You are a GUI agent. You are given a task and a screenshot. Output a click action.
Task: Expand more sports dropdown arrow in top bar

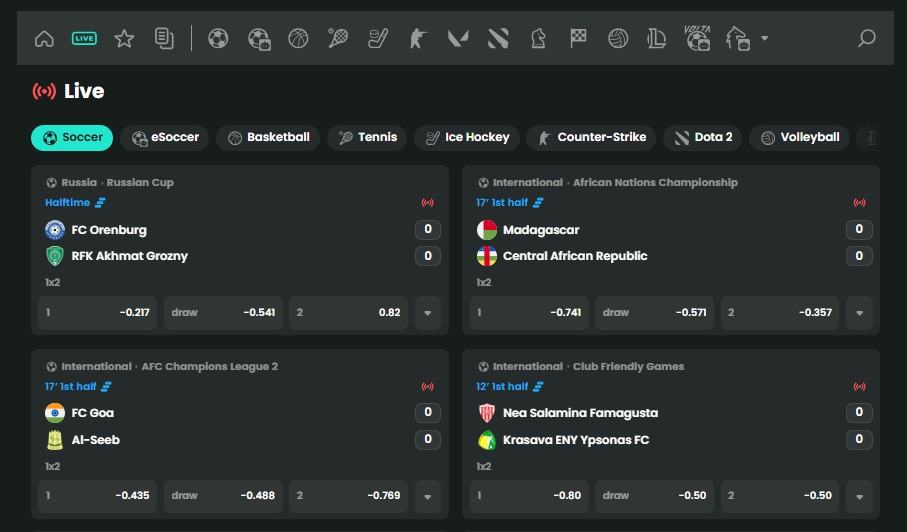(x=765, y=39)
